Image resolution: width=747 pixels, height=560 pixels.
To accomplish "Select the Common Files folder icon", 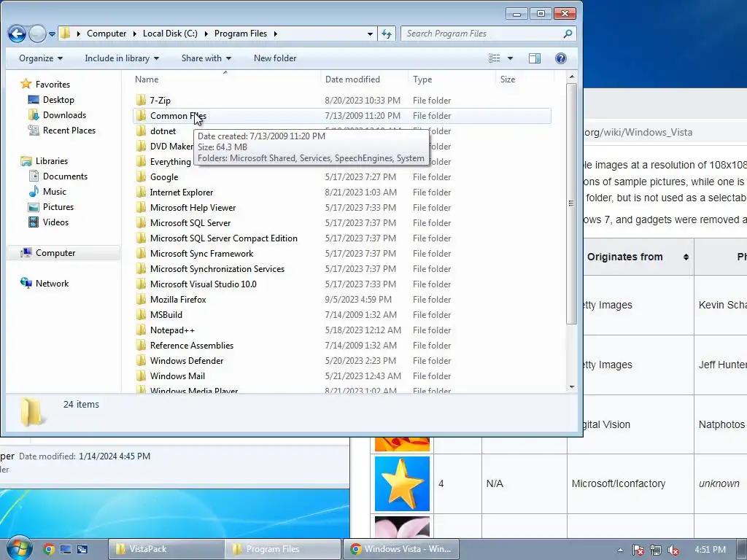I will click(141, 115).
